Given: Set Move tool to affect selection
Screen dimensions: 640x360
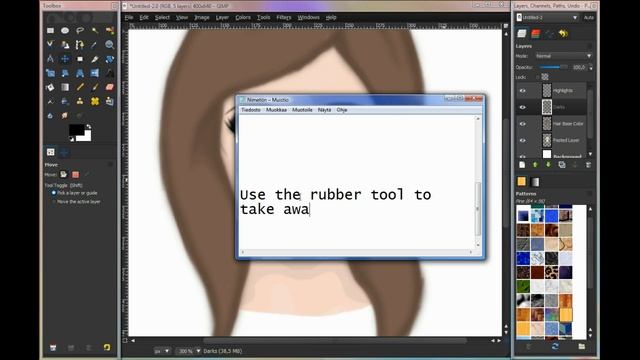Looking at the screenshot, I should (x=76, y=175).
